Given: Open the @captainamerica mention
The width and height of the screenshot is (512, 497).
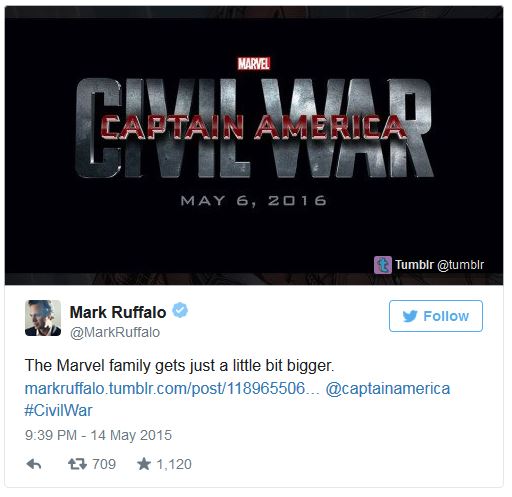Looking at the screenshot, I should click(x=388, y=388).
